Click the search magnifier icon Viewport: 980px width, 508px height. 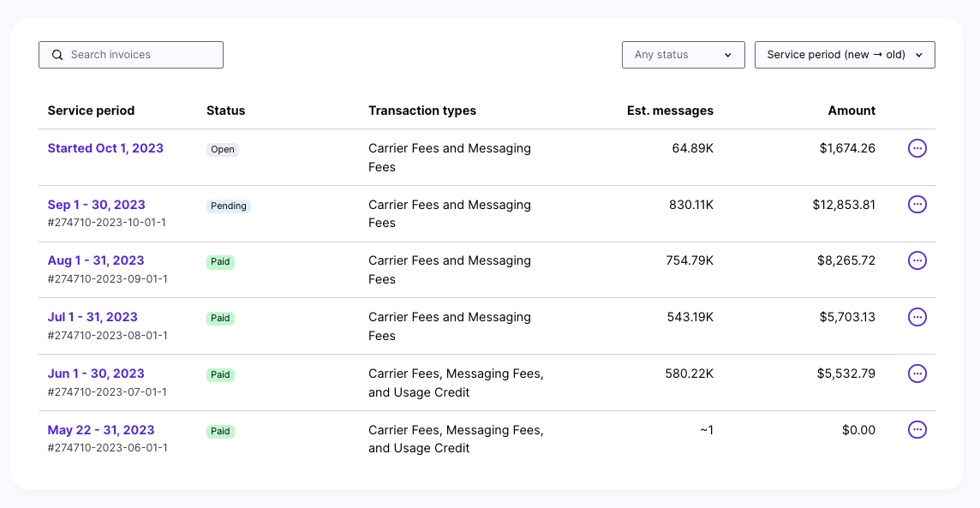coord(57,55)
